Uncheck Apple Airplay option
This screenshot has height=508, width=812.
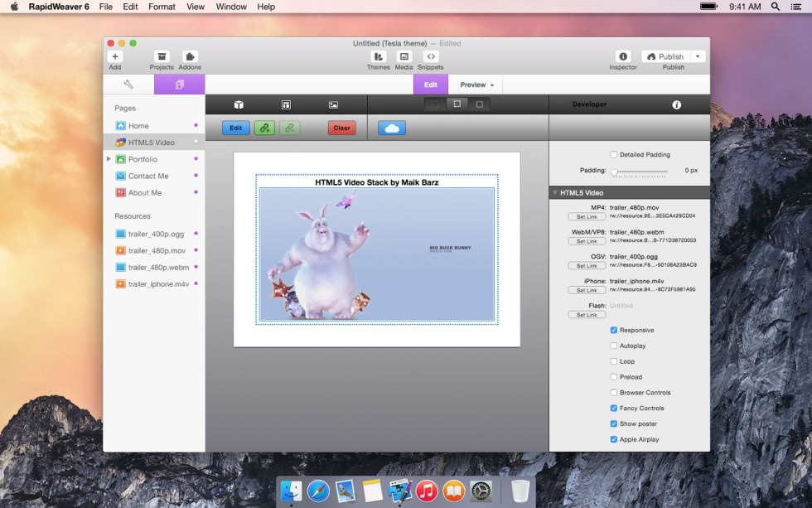(614, 439)
